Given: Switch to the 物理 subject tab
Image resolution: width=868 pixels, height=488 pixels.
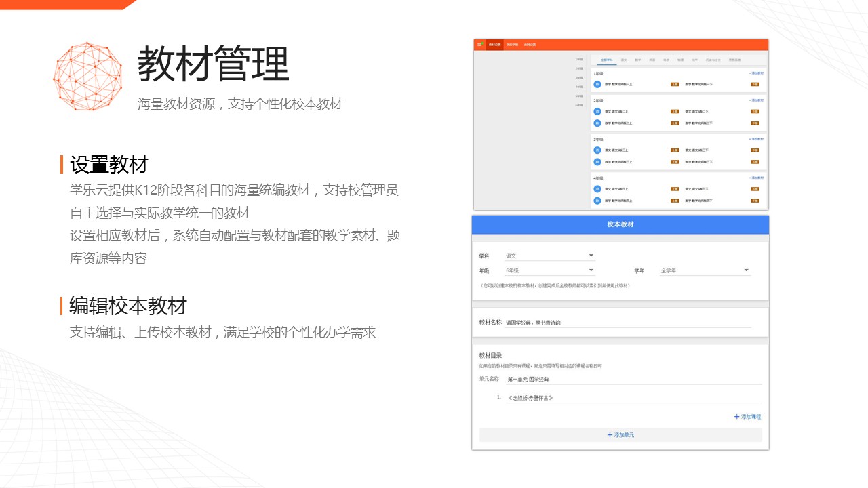Looking at the screenshot, I should click(x=680, y=60).
